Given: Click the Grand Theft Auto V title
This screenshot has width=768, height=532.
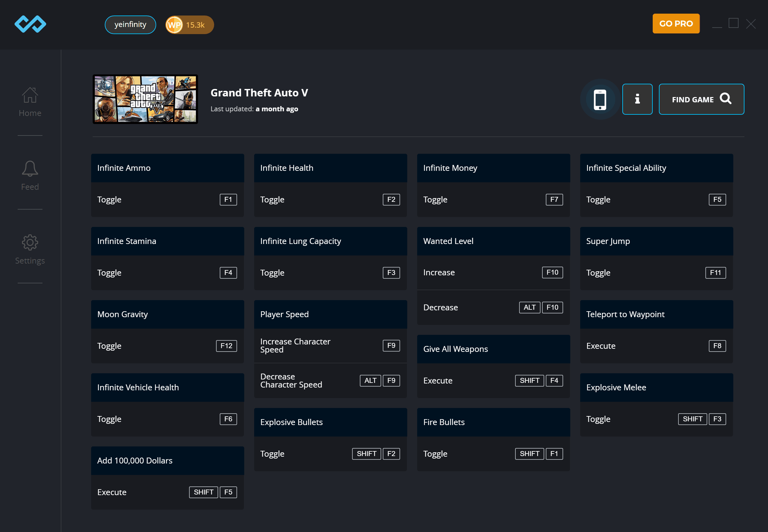Looking at the screenshot, I should [259, 93].
